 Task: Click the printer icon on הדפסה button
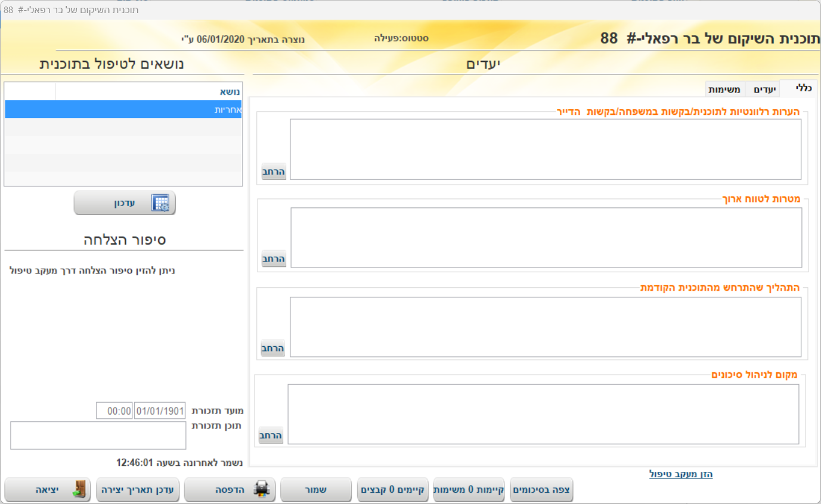pyautogui.click(x=262, y=490)
